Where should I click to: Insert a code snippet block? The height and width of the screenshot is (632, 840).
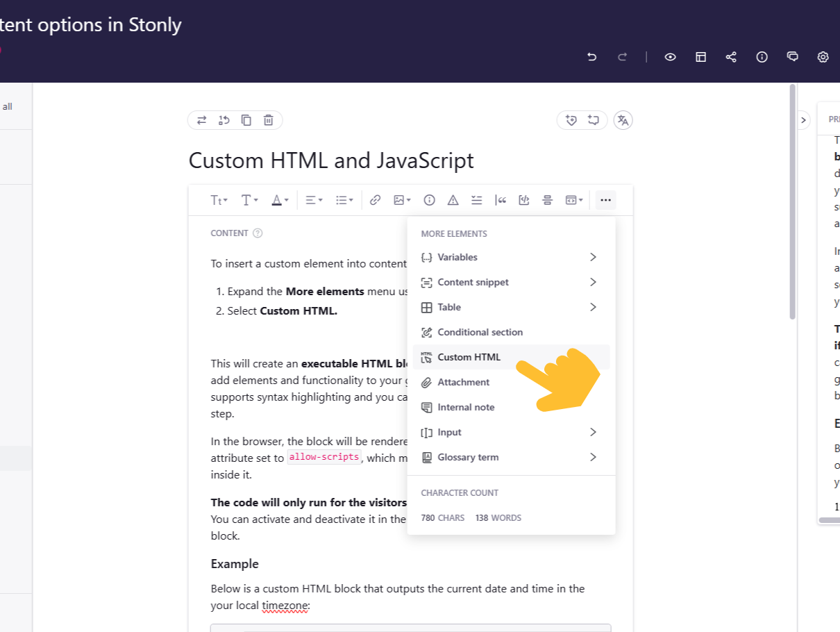(x=524, y=200)
